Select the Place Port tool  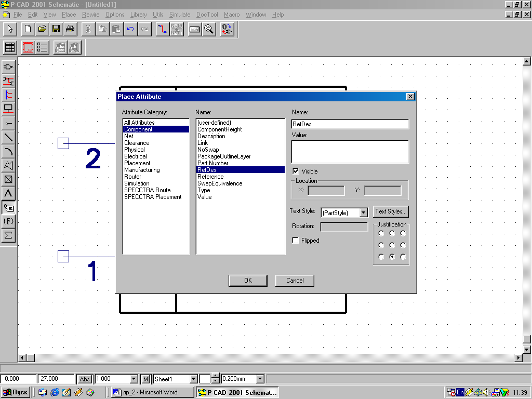pos(8,109)
